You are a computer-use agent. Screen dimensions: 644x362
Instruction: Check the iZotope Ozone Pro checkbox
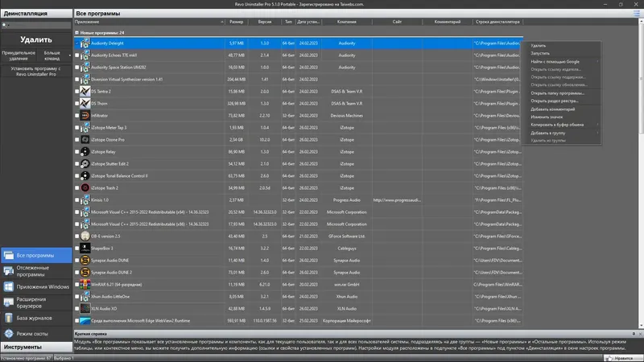coord(76,139)
